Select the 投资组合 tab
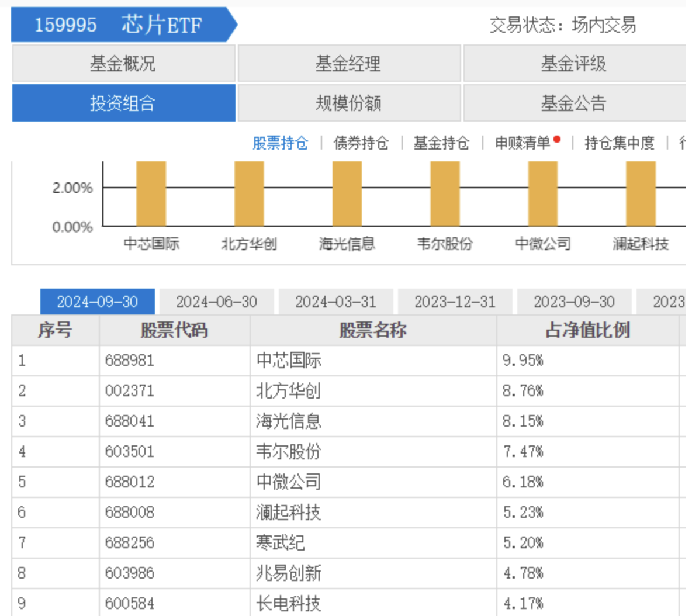This screenshot has height=616, width=692. pos(123,103)
